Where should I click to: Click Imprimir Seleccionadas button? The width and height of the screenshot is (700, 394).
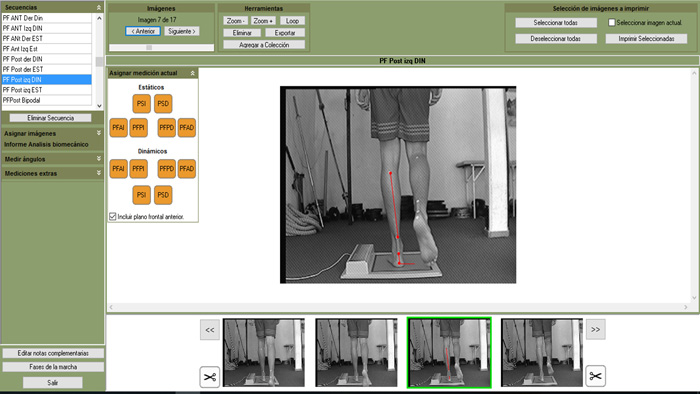646,39
